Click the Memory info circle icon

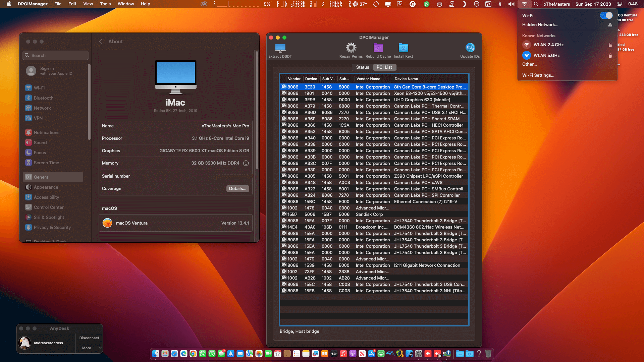(246, 163)
